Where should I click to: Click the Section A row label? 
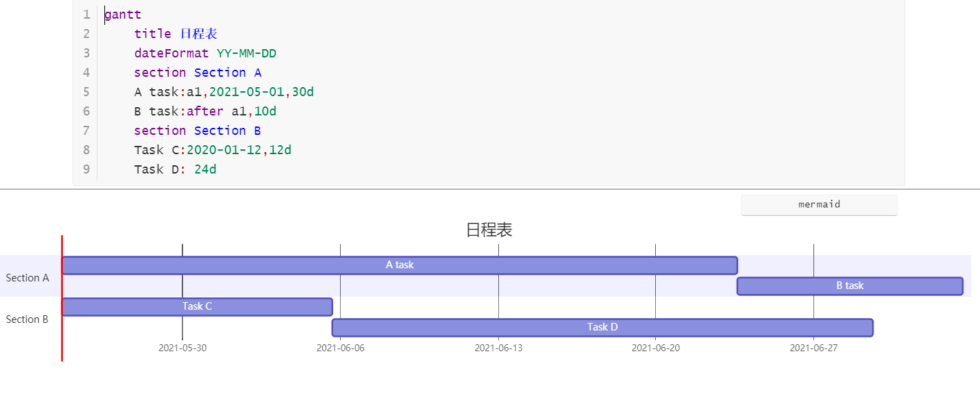pyautogui.click(x=28, y=278)
